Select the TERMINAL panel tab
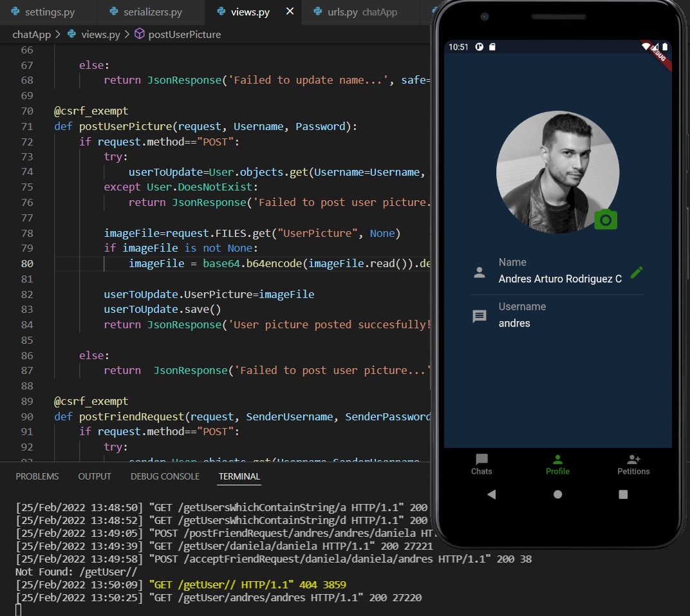The height and width of the screenshot is (616, 690). click(239, 476)
